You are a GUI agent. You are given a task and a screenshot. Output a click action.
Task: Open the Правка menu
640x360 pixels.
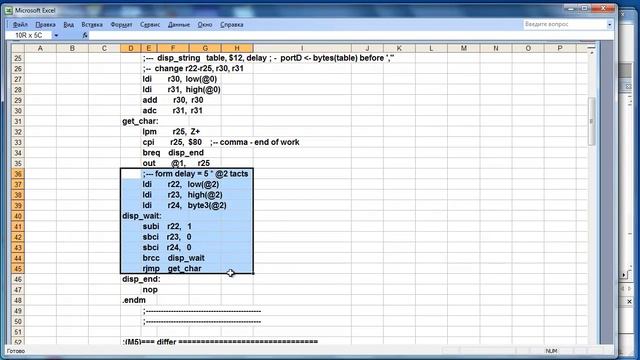click(45, 24)
